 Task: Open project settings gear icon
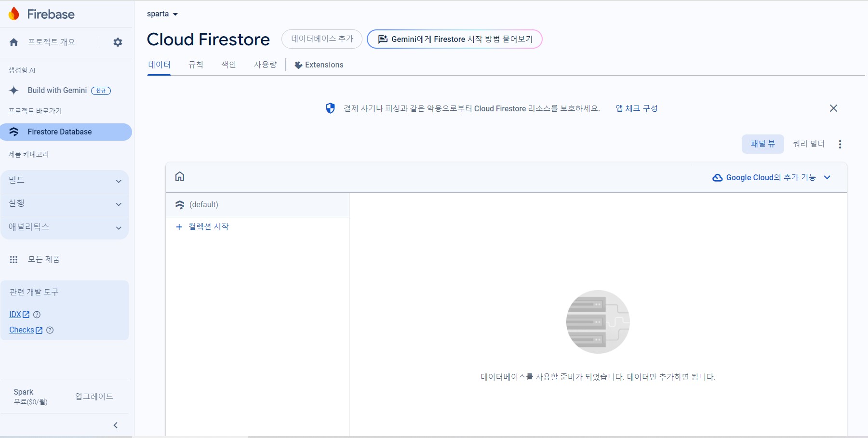118,42
